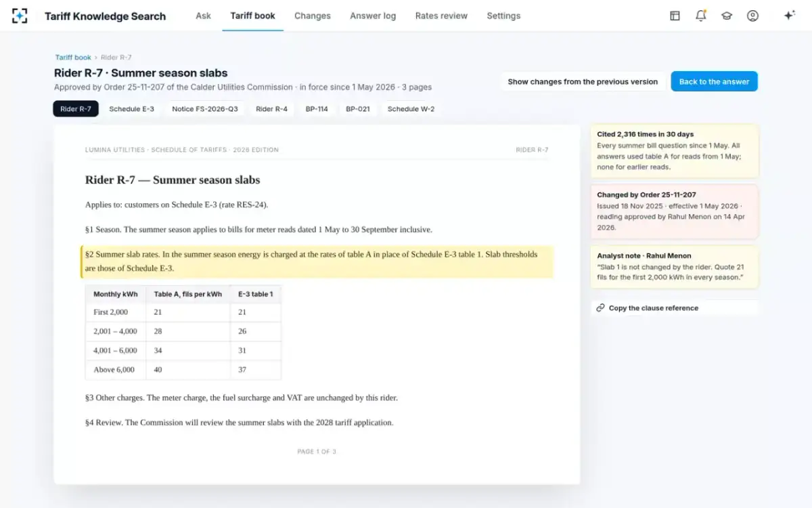Open the Settings tab
Image resolution: width=812 pixels, height=508 pixels.
pyautogui.click(x=503, y=16)
